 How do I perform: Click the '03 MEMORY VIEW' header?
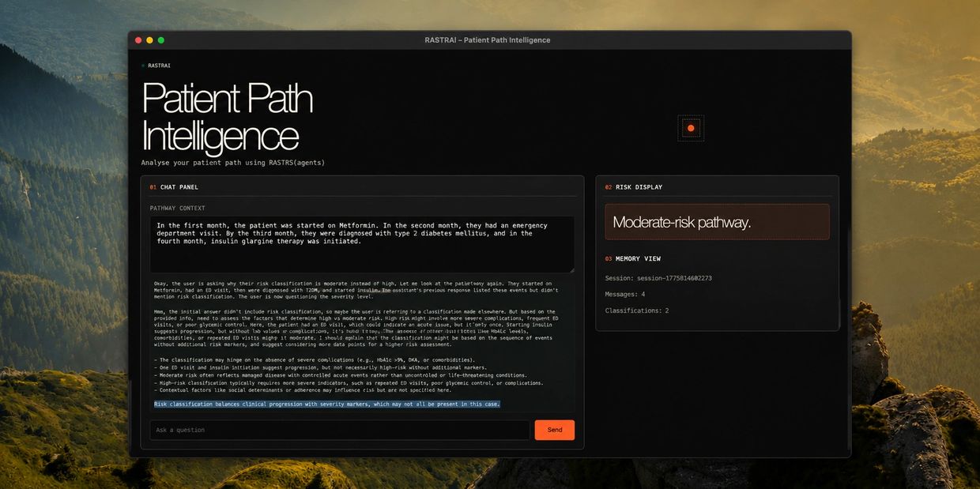(633, 258)
